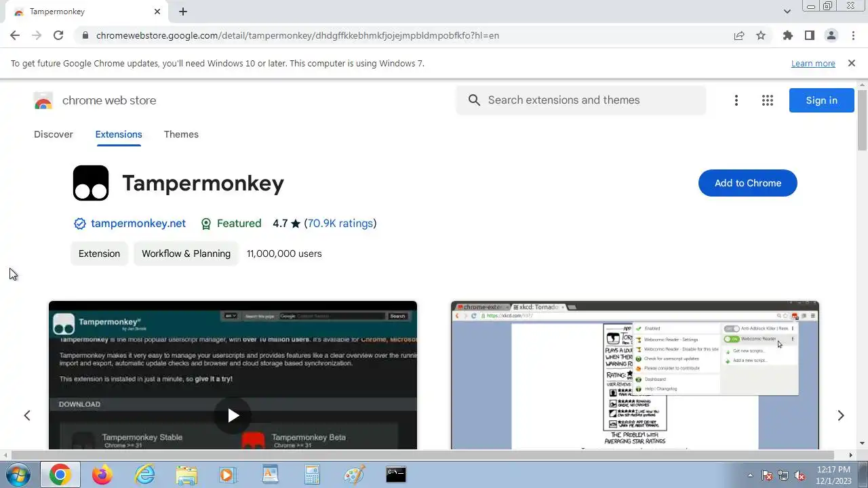This screenshot has width=868, height=488.
Task: Show hidden system tray icons
Action: coord(750,475)
